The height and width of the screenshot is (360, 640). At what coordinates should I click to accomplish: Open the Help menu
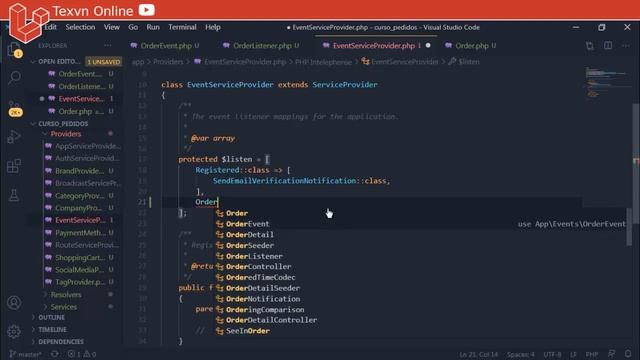213,27
